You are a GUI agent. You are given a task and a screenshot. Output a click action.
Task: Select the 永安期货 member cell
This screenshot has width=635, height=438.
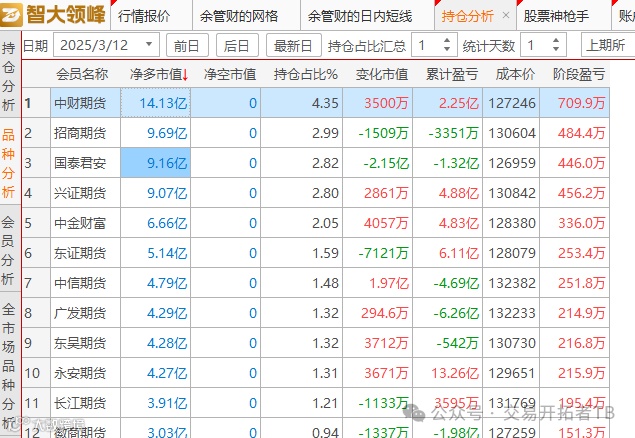coord(85,372)
